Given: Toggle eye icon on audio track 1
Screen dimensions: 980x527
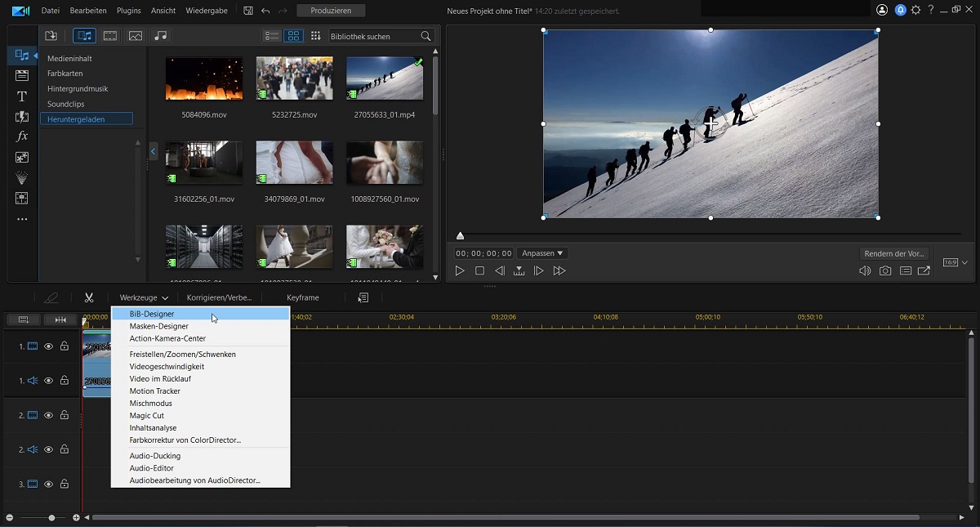Looking at the screenshot, I should point(48,381).
